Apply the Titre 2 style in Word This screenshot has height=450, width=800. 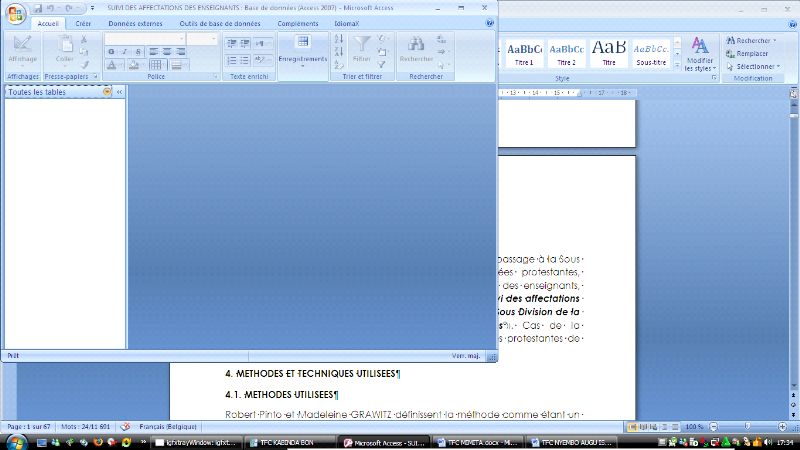[566, 54]
